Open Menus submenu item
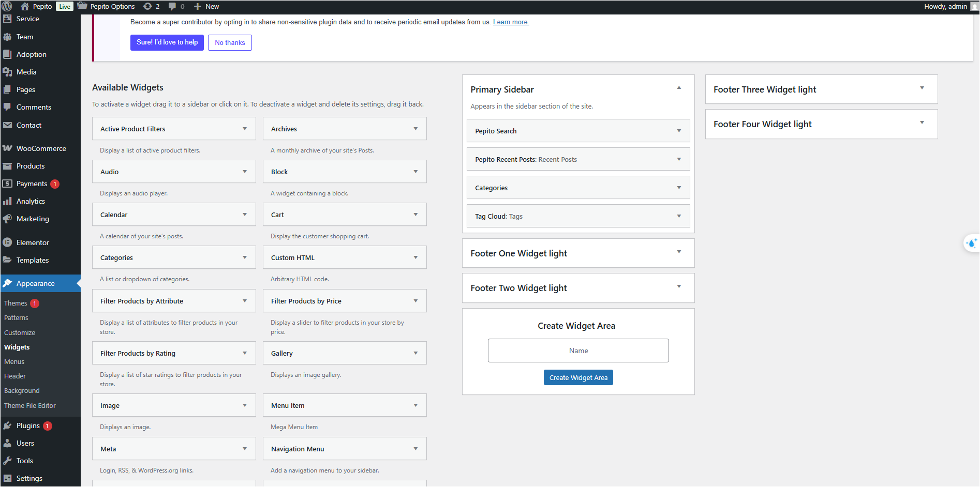Viewport: 980px width, 487px height. coord(14,362)
